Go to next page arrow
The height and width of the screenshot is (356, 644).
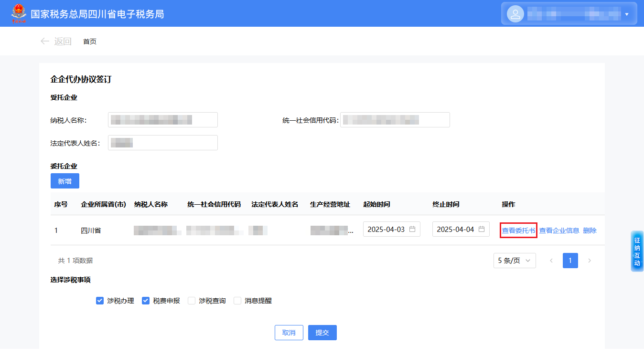point(590,261)
